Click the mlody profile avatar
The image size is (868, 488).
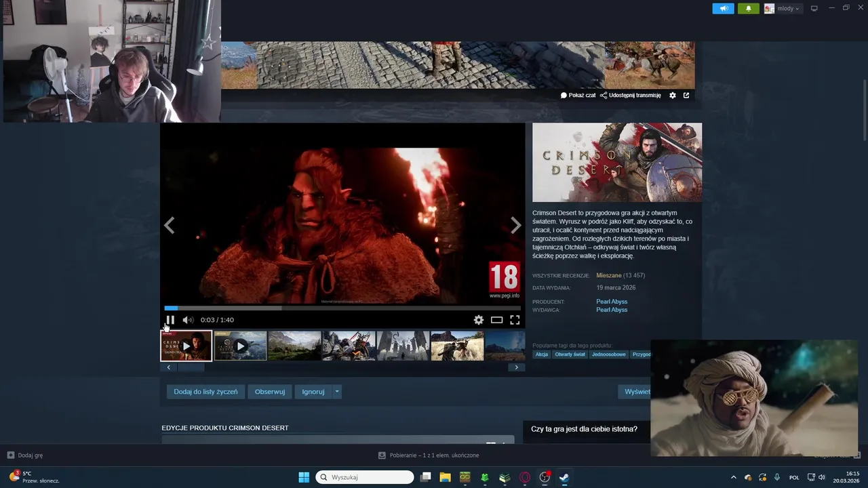[769, 8]
